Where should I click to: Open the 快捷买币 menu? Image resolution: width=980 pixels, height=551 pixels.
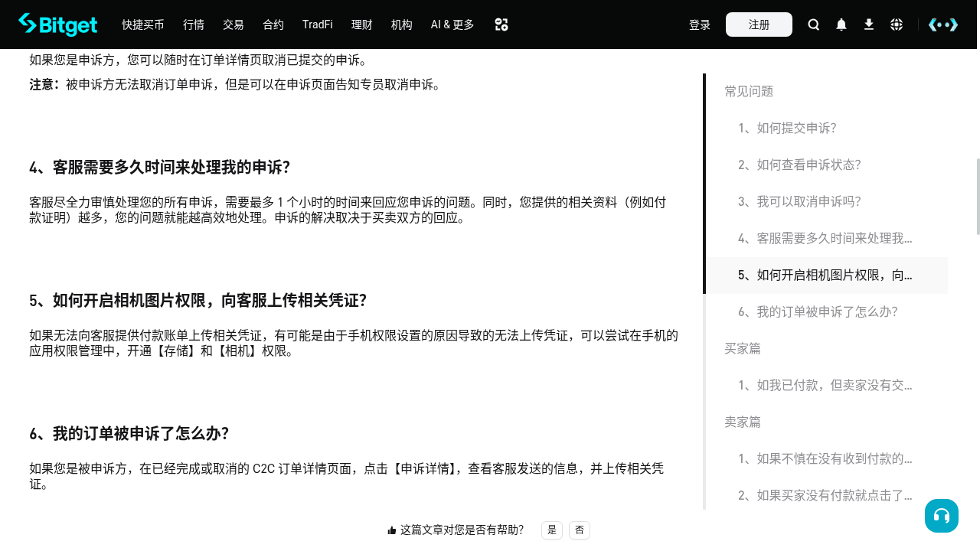pyautogui.click(x=143, y=24)
